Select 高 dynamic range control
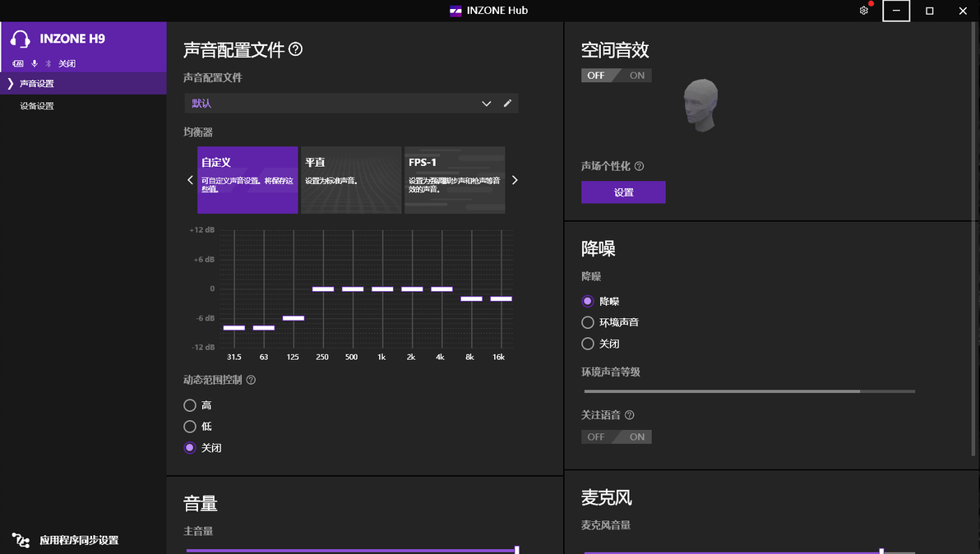 coord(190,405)
